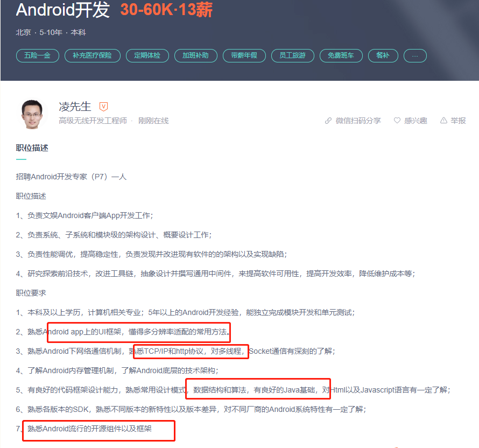Screen dimensions: 479x448
Task: Click requirement 2、熟悉Android app上的UI框架
Action: (123, 332)
